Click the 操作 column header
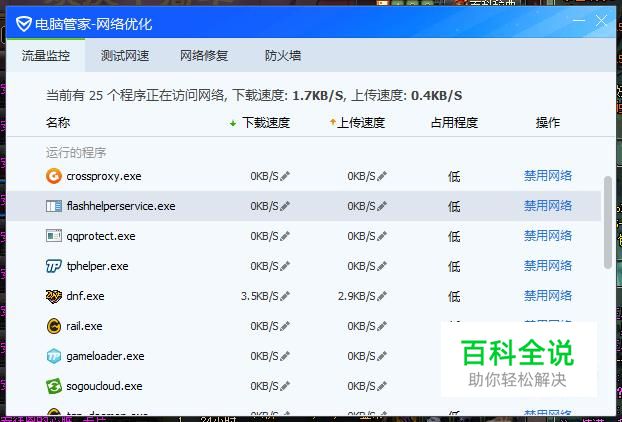Screen dimensions: 622x422 (x=548, y=123)
